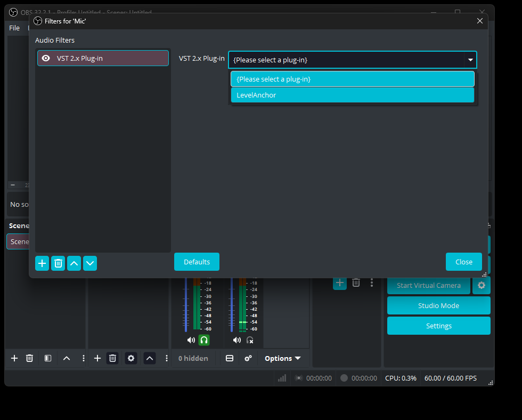Open the VST 2.x Plug-in combo box

(x=353, y=60)
